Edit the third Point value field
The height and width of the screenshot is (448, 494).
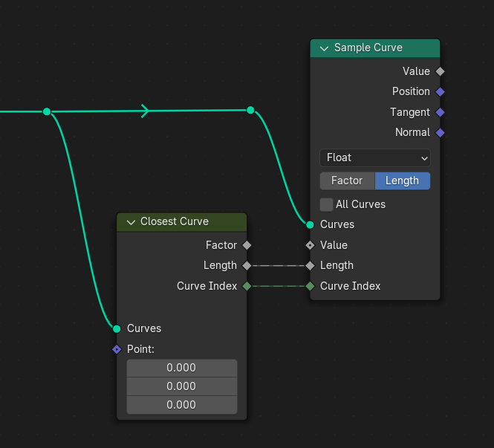(x=182, y=405)
